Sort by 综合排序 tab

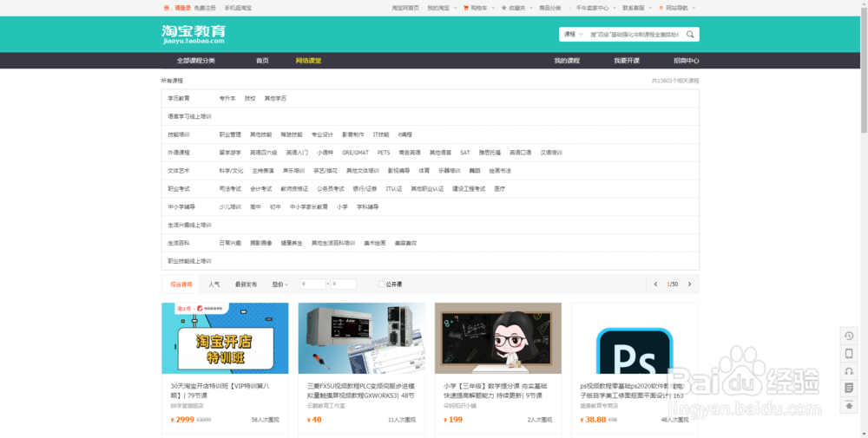(181, 284)
